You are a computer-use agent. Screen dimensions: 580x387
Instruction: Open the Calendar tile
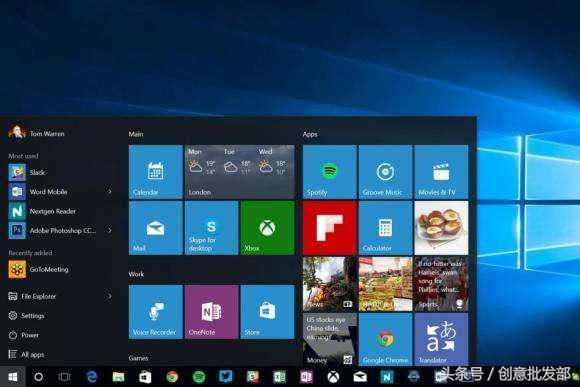[156, 172]
